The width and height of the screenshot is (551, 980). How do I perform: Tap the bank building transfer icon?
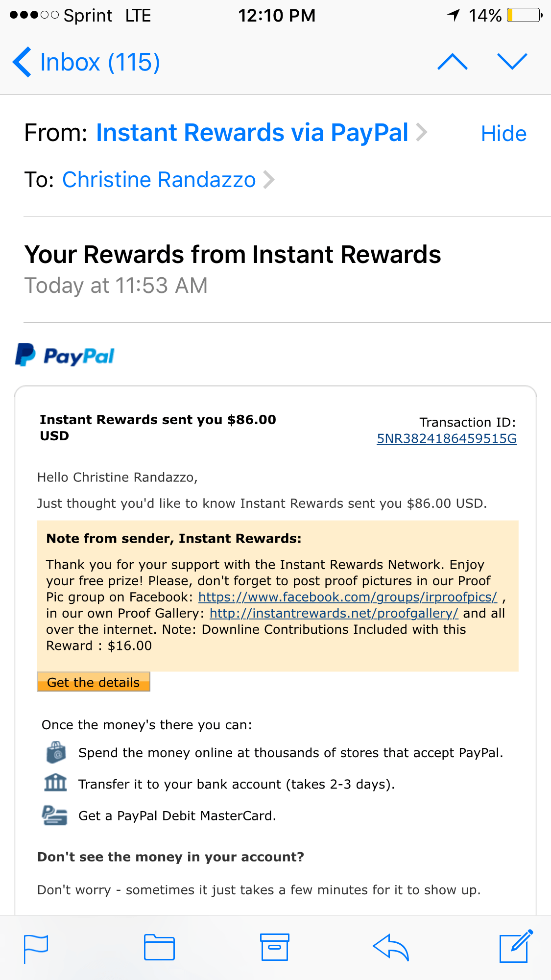tap(55, 783)
